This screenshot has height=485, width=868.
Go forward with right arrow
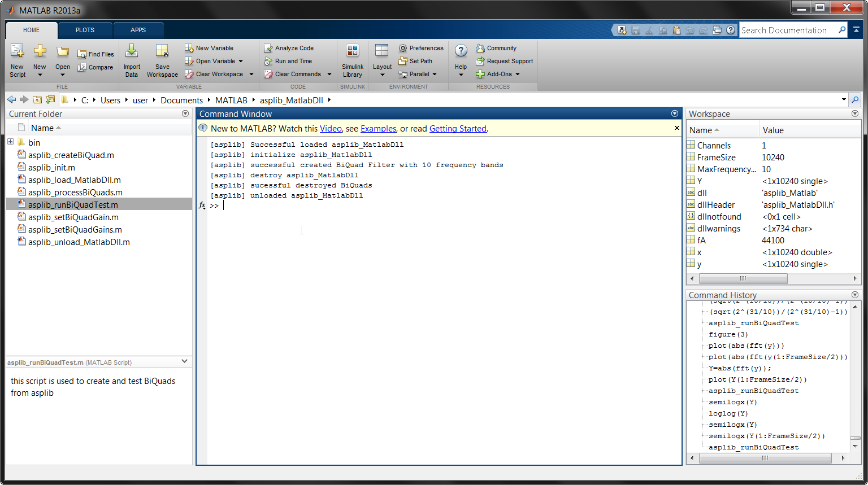coord(24,100)
